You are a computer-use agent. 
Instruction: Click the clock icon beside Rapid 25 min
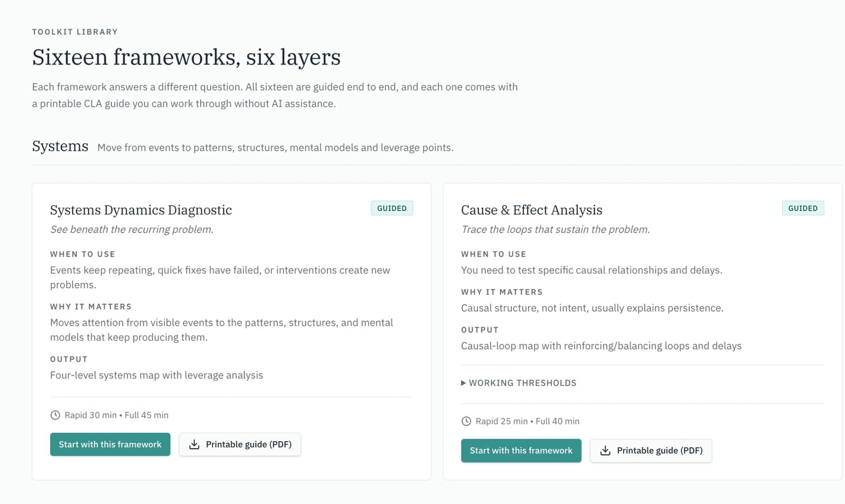pyautogui.click(x=466, y=421)
